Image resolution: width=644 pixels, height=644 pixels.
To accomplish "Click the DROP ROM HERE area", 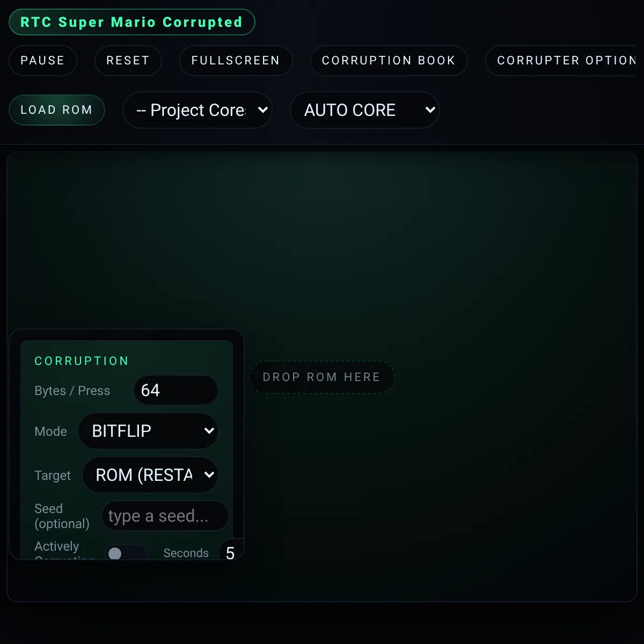I will coord(321,377).
